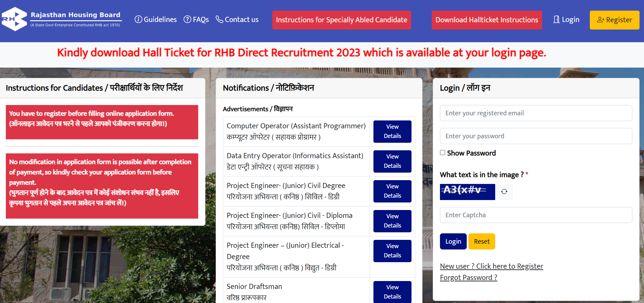Click 'Senior Draftsman' text
Image resolution: width=644 pixels, height=303 pixels.
[x=254, y=287]
